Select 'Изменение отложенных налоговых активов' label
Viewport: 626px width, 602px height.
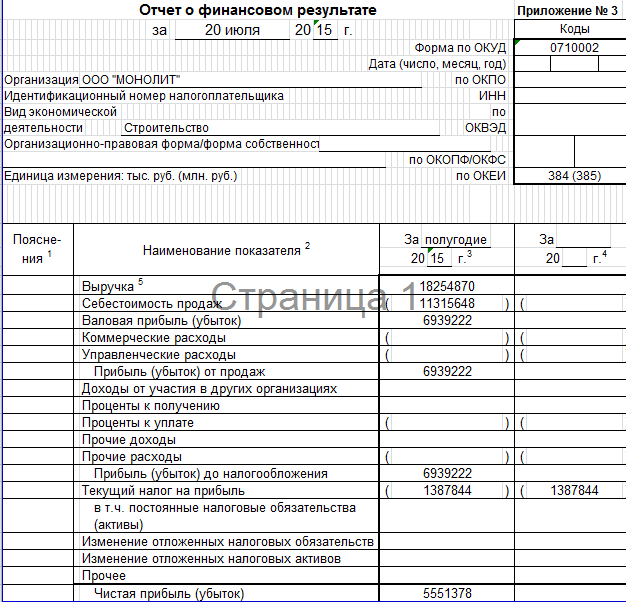coord(211,559)
